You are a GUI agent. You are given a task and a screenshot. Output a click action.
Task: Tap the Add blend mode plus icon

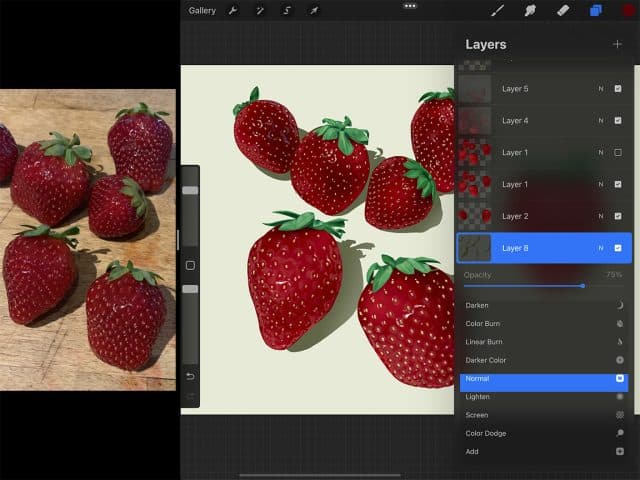[x=620, y=451]
